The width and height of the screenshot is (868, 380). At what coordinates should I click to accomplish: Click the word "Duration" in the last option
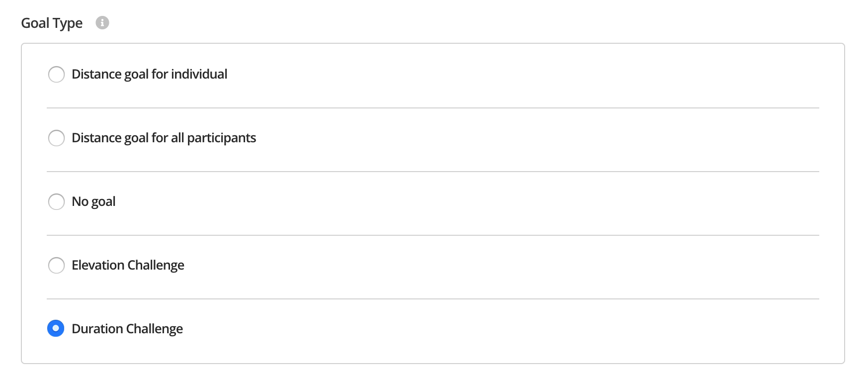[x=97, y=329]
